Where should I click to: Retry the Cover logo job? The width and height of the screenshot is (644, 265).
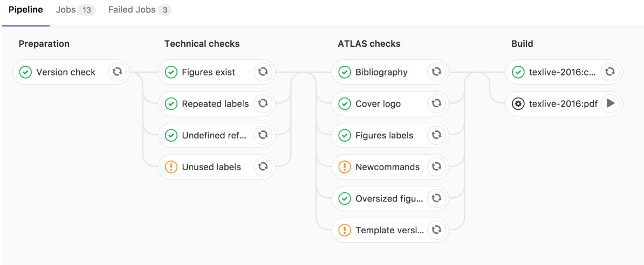436,104
